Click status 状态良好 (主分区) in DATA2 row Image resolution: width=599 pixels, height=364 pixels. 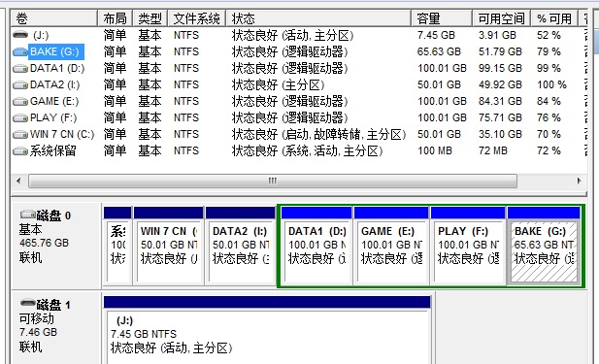(278, 84)
